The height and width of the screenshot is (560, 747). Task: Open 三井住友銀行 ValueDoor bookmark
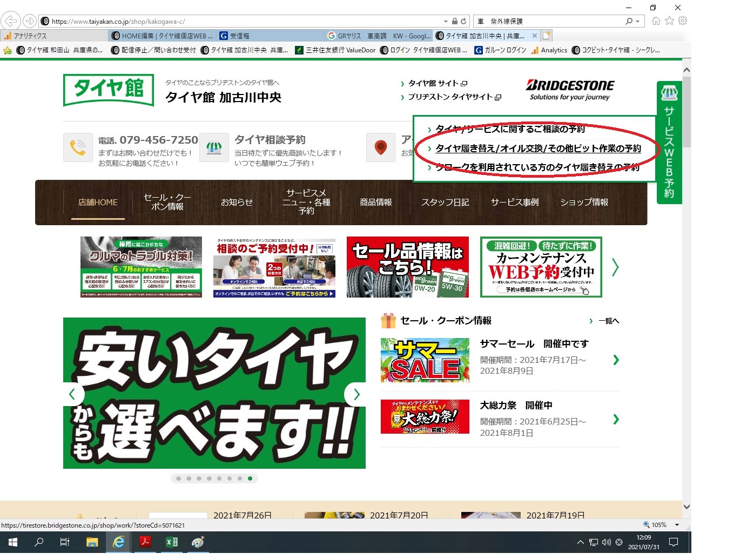pyautogui.click(x=335, y=50)
